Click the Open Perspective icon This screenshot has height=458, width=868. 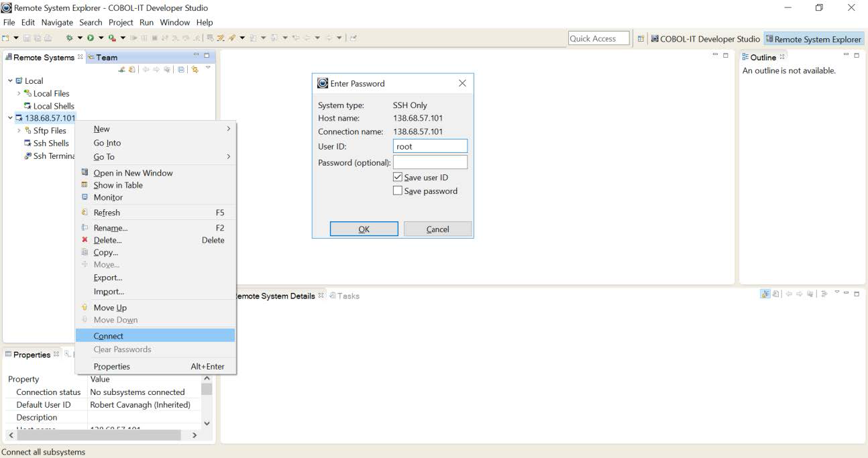click(641, 39)
